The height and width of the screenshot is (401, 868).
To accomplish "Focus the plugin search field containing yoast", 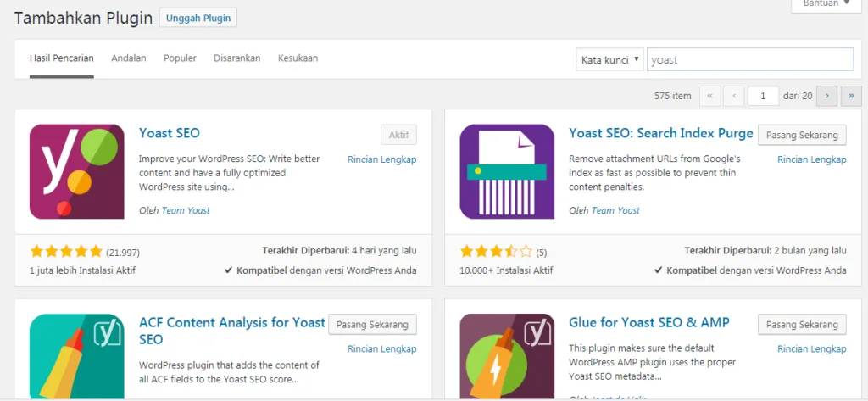I will [x=750, y=60].
